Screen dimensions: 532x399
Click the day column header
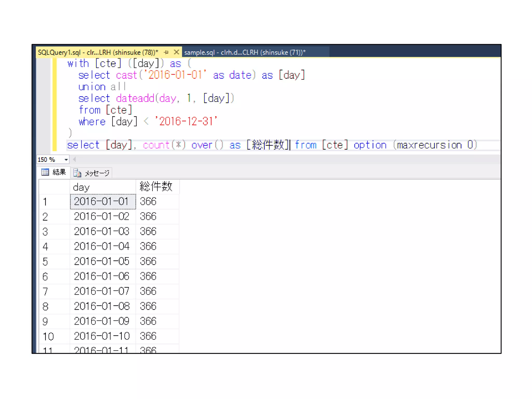[102, 187]
